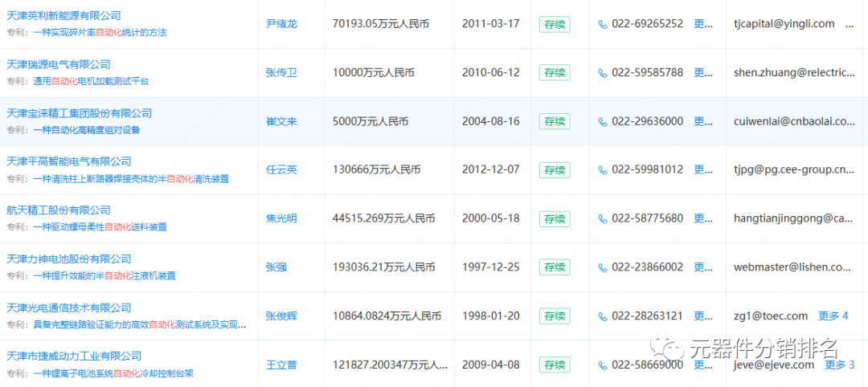Select registered capital 44515.269万元人民币
Image resolution: width=868 pixels, height=387 pixels.
pyautogui.click(x=383, y=218)
